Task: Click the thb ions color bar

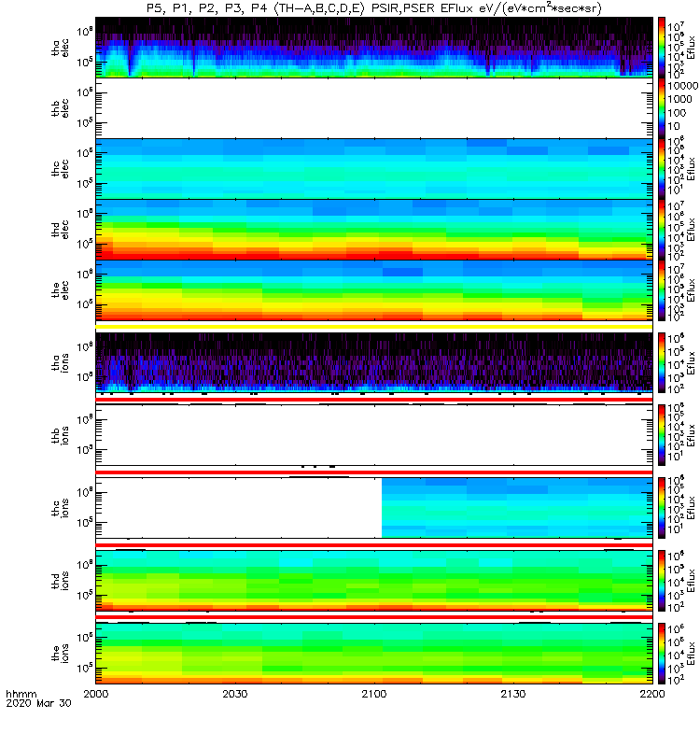Action: tap(662, 435)
